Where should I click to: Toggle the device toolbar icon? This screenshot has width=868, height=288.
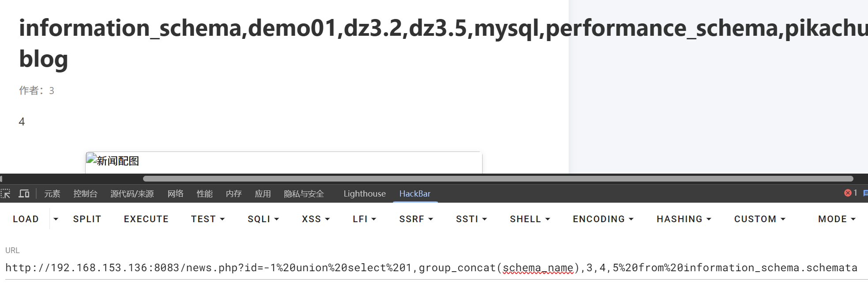(24, 193)
